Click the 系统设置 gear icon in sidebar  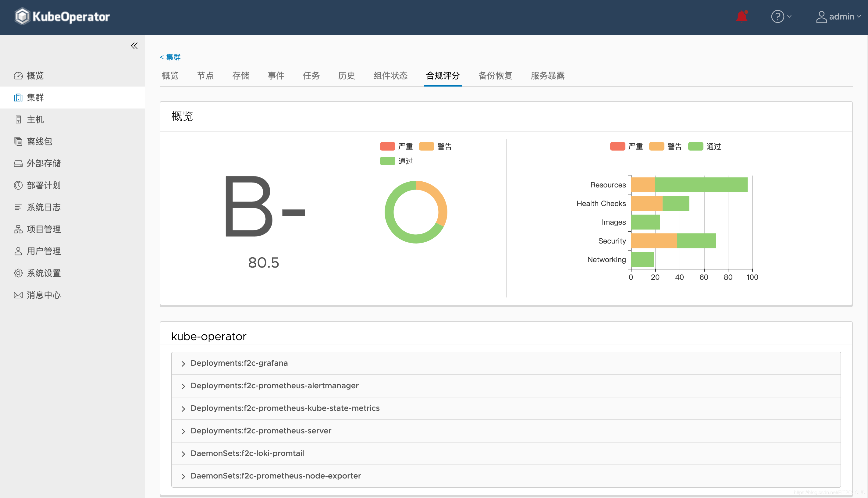click(18, 273)
